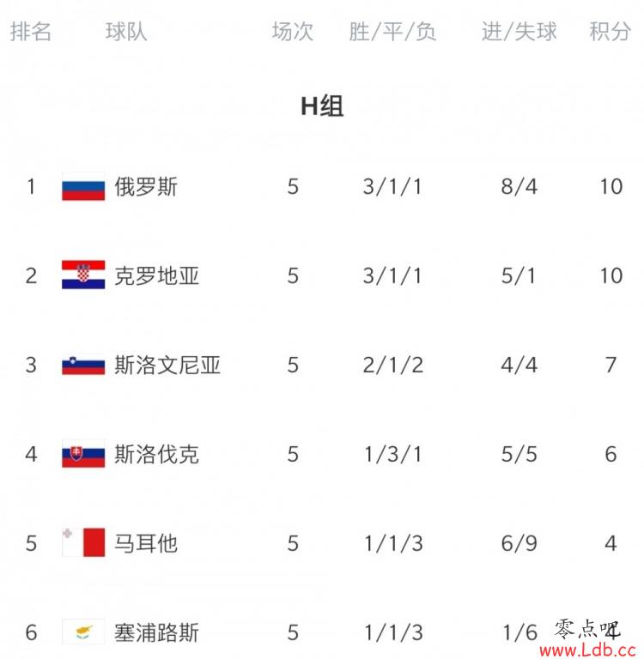Sort by 积分 column header

point(611,32)
